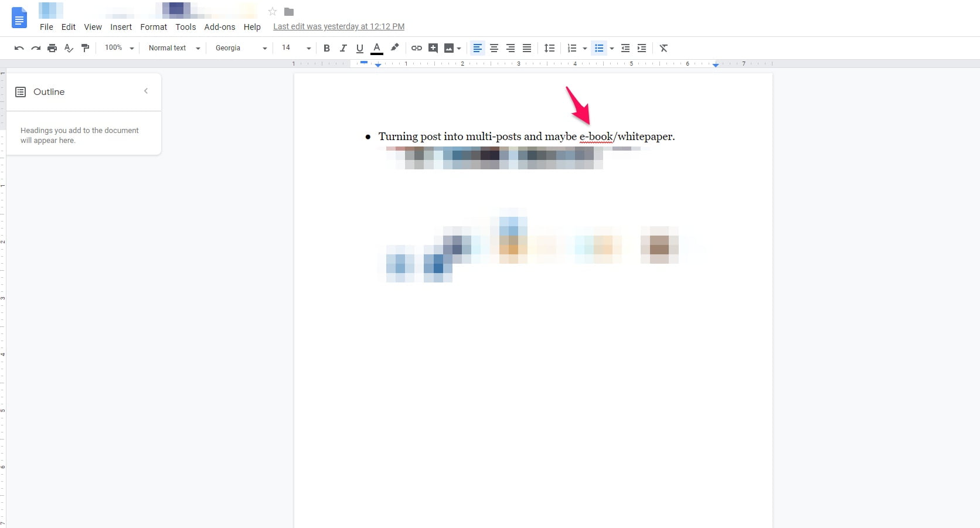Insert a link with chain icon
The image size is (980, 528).
[x=417, y=48]
